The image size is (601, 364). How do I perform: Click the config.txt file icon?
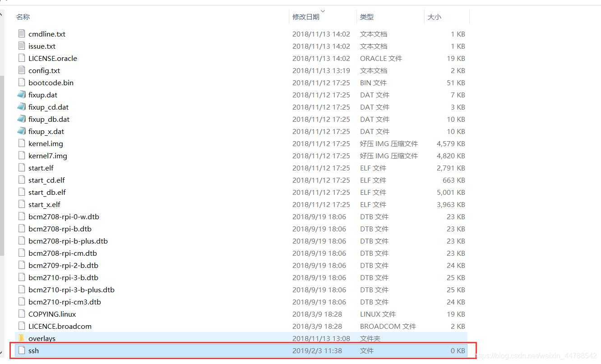coord(22,70)
